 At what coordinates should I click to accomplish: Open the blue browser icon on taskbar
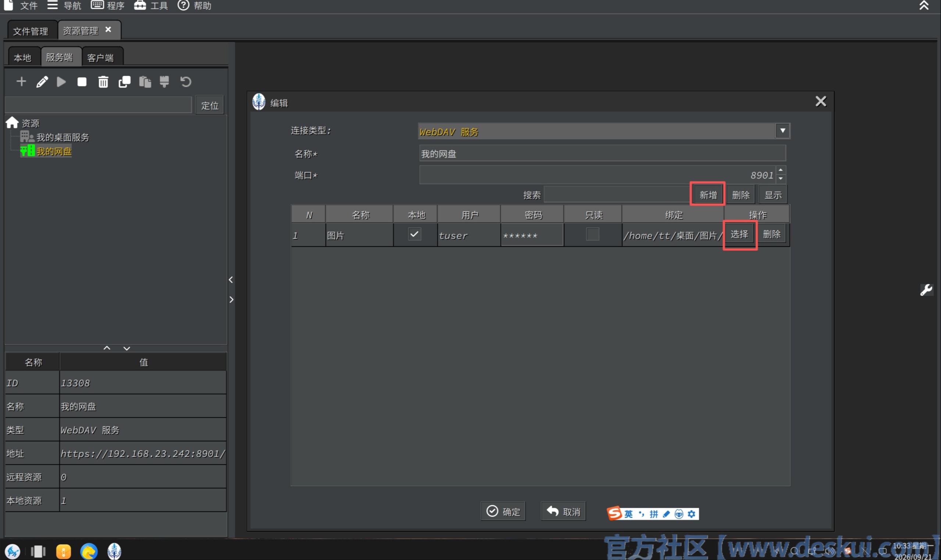pyautogui.click(x=89, y=551)
